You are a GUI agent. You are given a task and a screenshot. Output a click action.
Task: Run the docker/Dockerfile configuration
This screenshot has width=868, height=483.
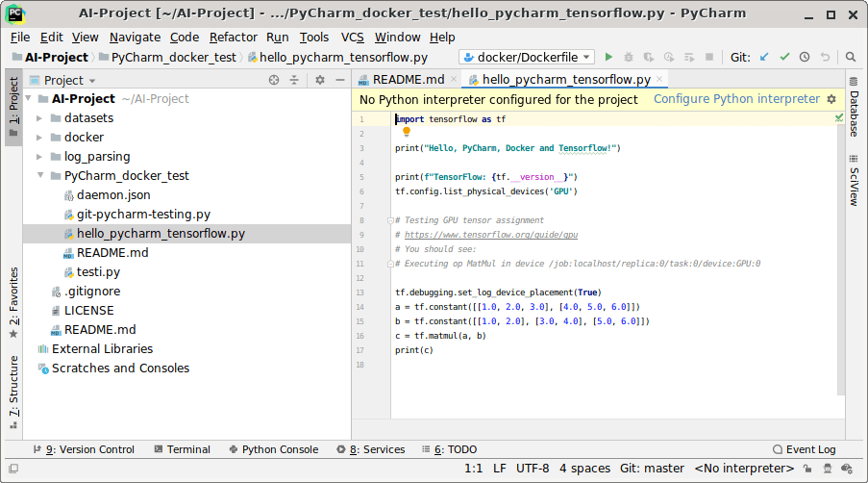pyautogui.click(x=608, y=57)
